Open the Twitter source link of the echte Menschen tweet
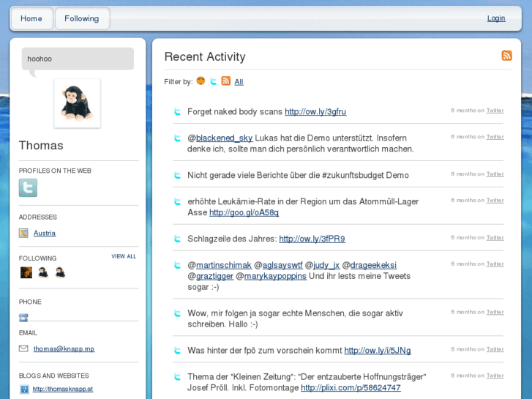This screenshot has height=399, width=532. click(x=495, y=312)
